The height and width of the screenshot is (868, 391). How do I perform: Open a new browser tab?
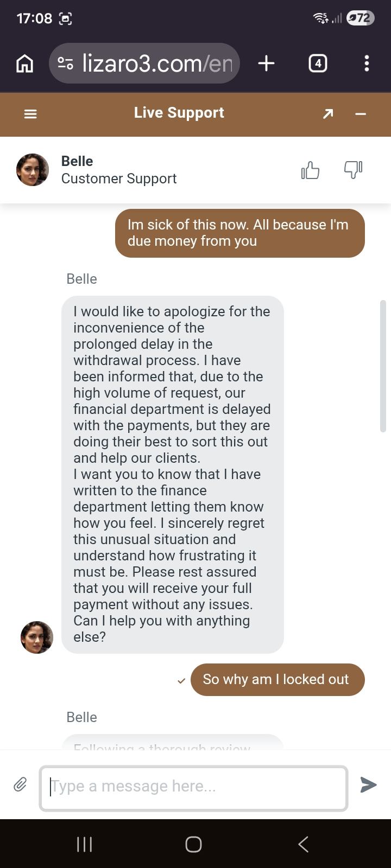click(x=266, y=63)
